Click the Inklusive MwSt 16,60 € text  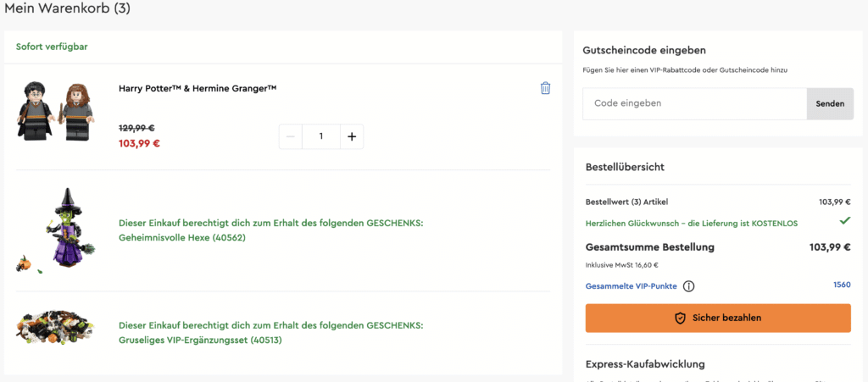click(x=621, y=265)
